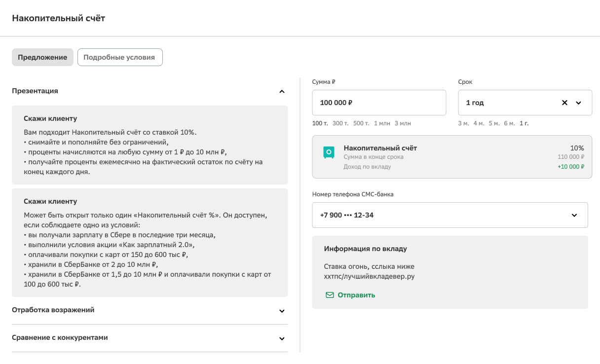600x364 pixels.
Task: Select the 1 г. term preset
Action: (524, 123)
